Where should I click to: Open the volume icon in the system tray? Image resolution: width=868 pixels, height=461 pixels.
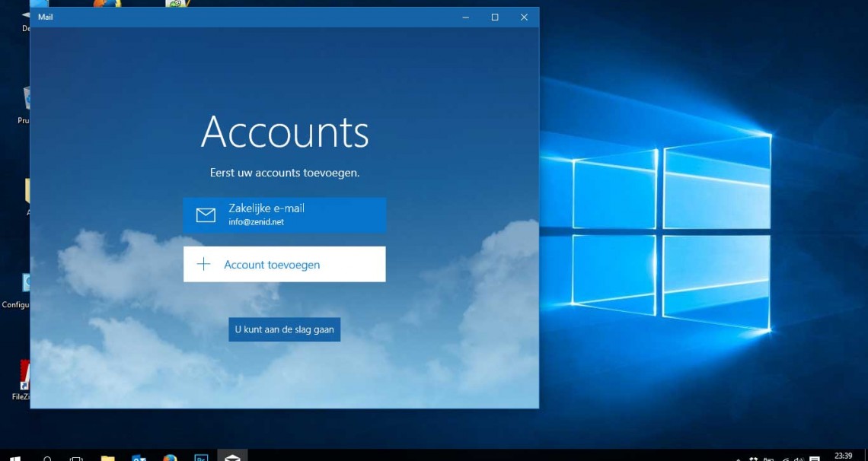coord(798,459)
